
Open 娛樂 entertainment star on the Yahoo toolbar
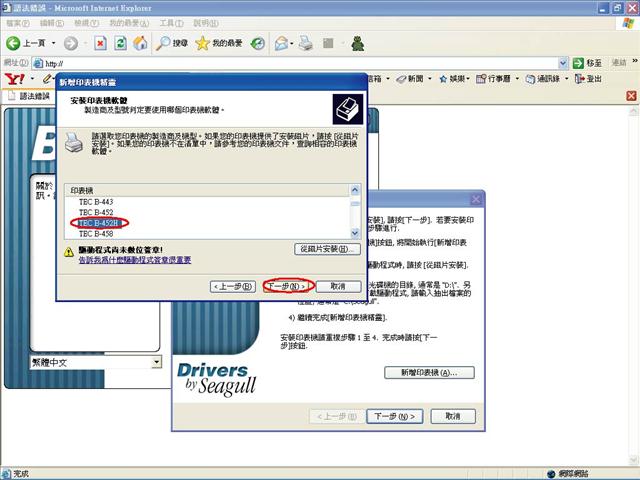pyautogui.click(x=454, y=79)
